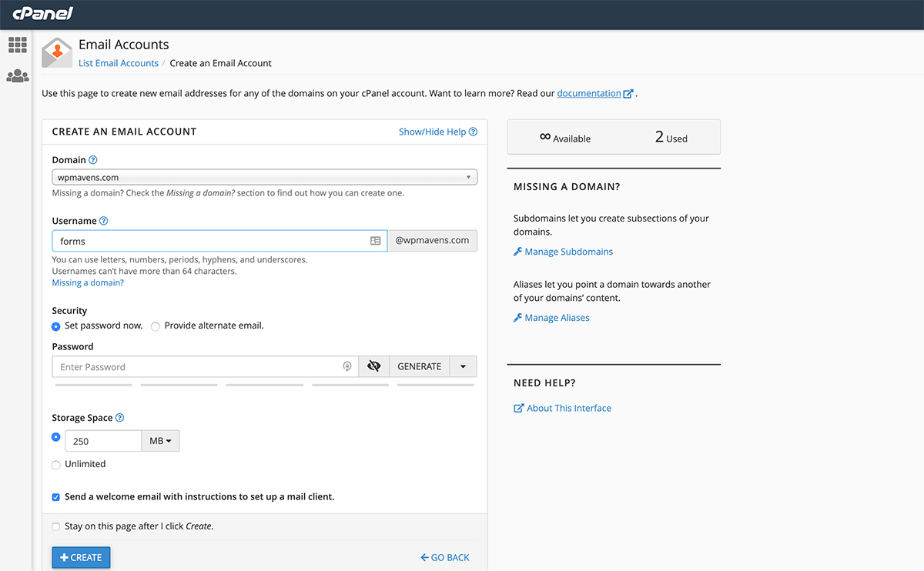Click inside the Enter Password field

click(192, 366)
